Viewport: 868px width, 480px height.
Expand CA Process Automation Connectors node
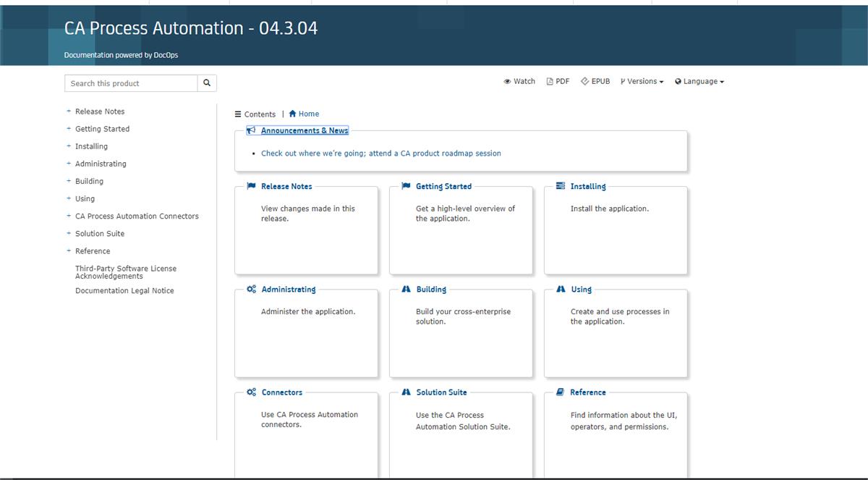point(69,216)
